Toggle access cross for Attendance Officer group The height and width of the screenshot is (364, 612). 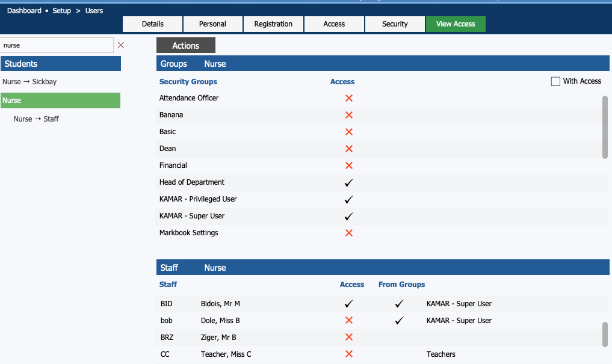pyautogui.click(x=348, y=98)
